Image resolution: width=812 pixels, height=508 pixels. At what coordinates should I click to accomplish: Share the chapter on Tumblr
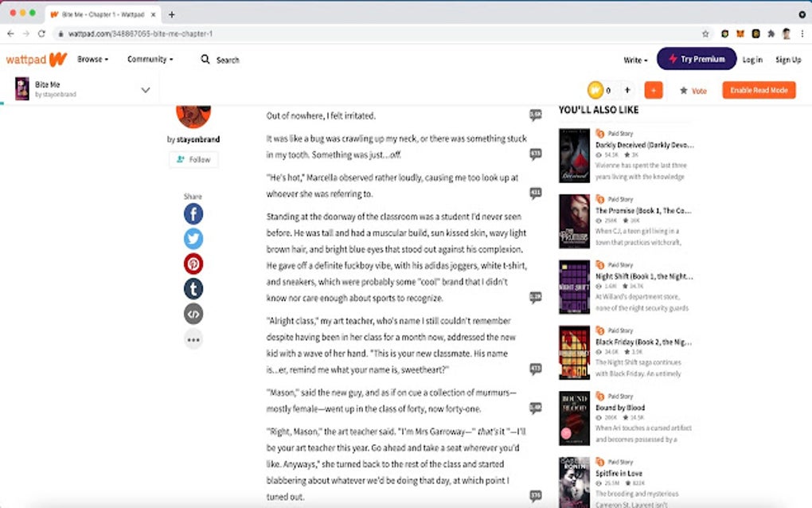tap(193, 288)
